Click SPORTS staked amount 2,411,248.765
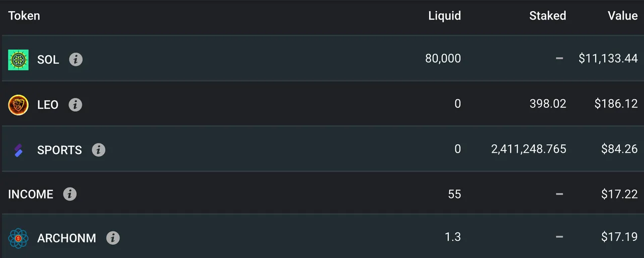The height and width of the screenshot is (258, 644). point(529,149)
